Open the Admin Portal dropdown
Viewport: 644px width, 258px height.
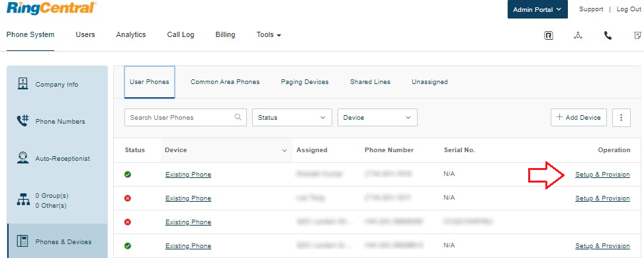tap(537, 9)
